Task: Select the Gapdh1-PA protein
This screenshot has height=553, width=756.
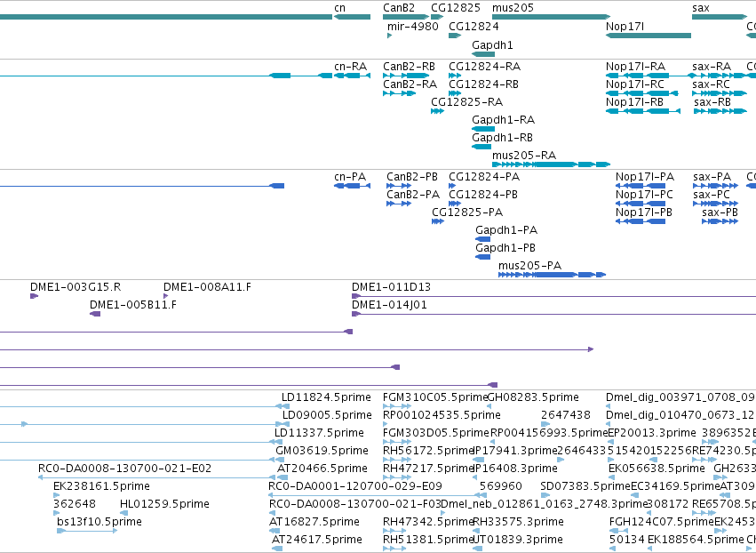Action: pyautogui.click(x=482, y=239)
